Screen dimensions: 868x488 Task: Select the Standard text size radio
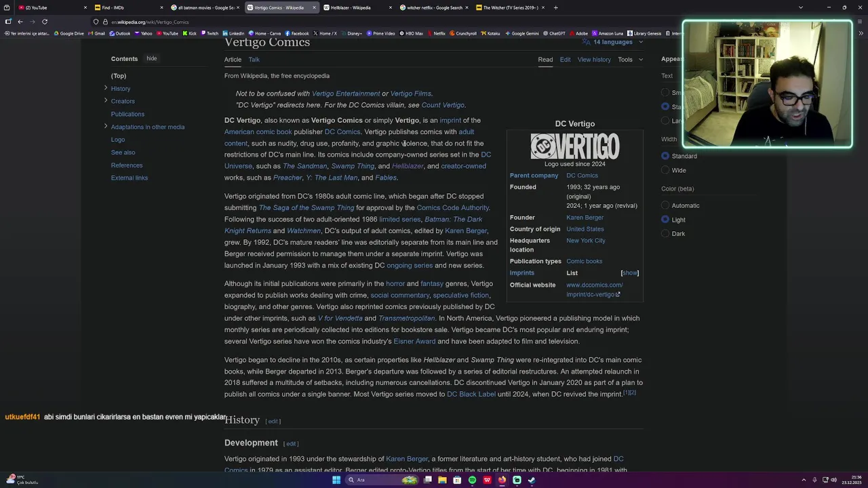[665, 106]
